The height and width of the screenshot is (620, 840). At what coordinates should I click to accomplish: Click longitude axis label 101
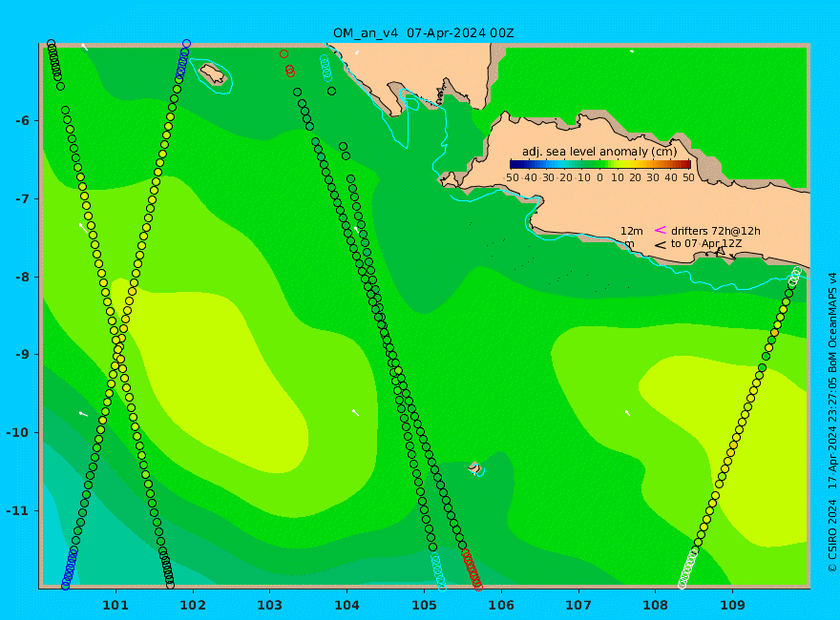pos(115,606)
